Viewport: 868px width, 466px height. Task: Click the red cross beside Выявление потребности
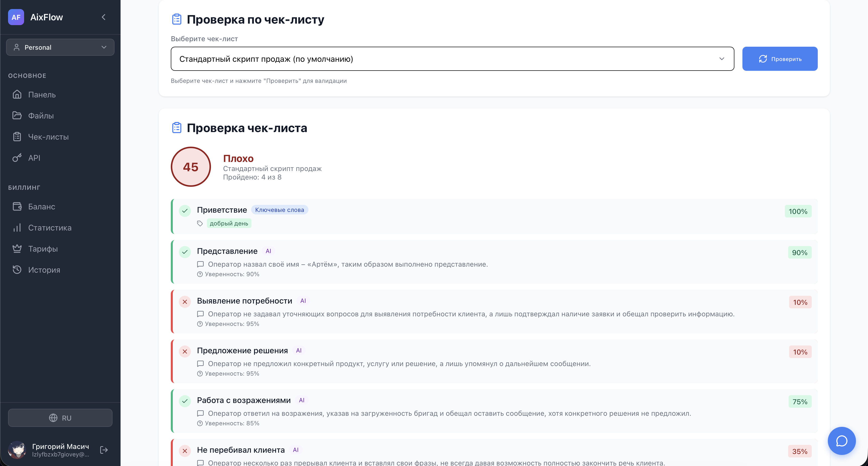pos(185,302)
